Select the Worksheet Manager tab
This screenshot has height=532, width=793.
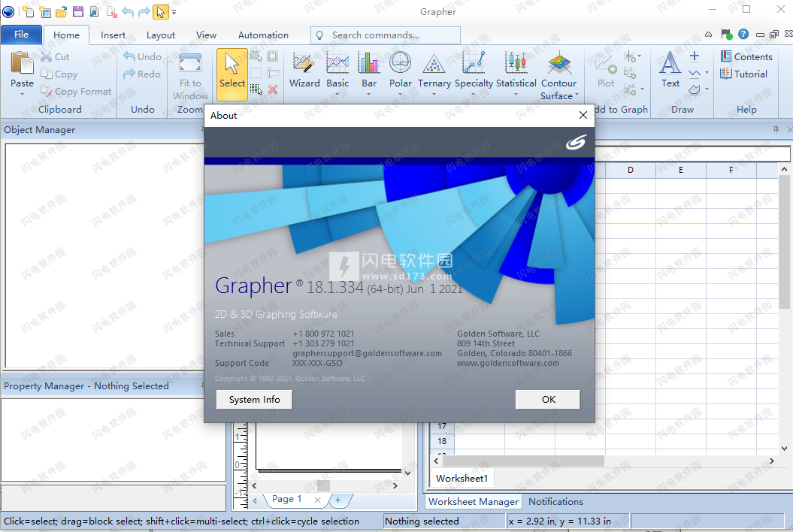[x=474, y=502]
